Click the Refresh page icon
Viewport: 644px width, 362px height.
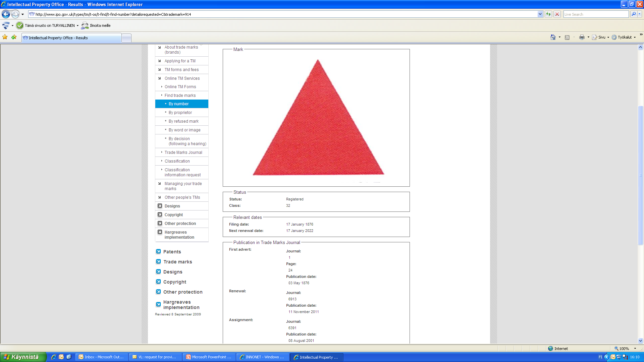point(548,14)
